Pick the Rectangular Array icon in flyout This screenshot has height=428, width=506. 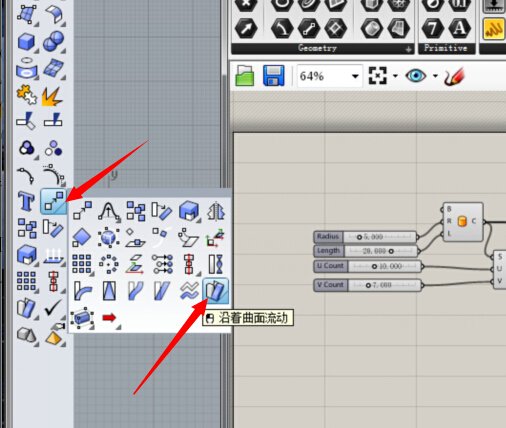tap(82, 264)
